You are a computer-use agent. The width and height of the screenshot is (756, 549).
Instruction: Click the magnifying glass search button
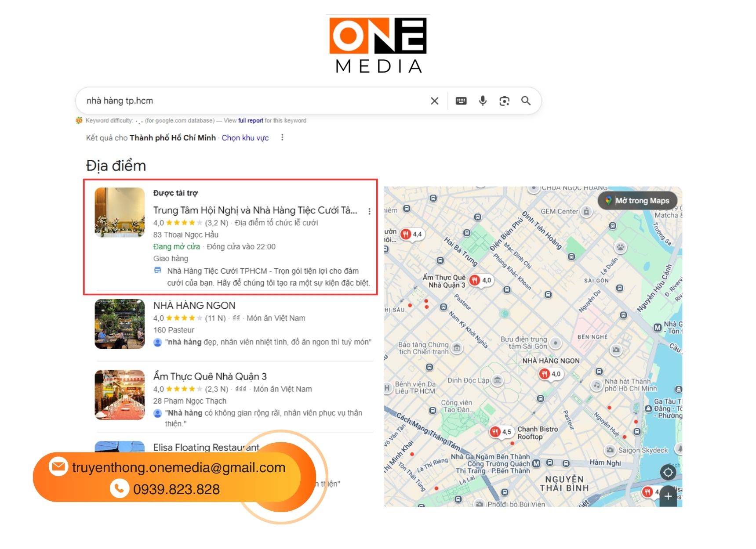[x=526, y=101]
